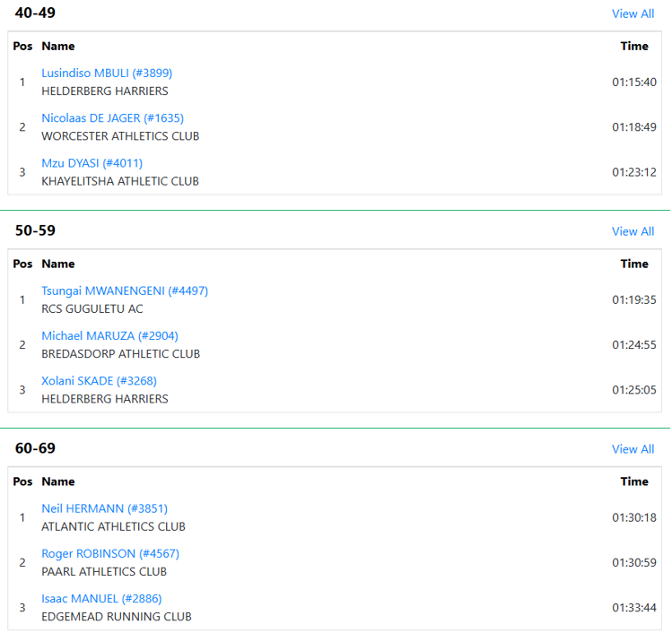Open Isaac MANUEL (#2886) result
The height and width of the screenshot is (633, 672).
pyautogui.click(x=101, y=598)
